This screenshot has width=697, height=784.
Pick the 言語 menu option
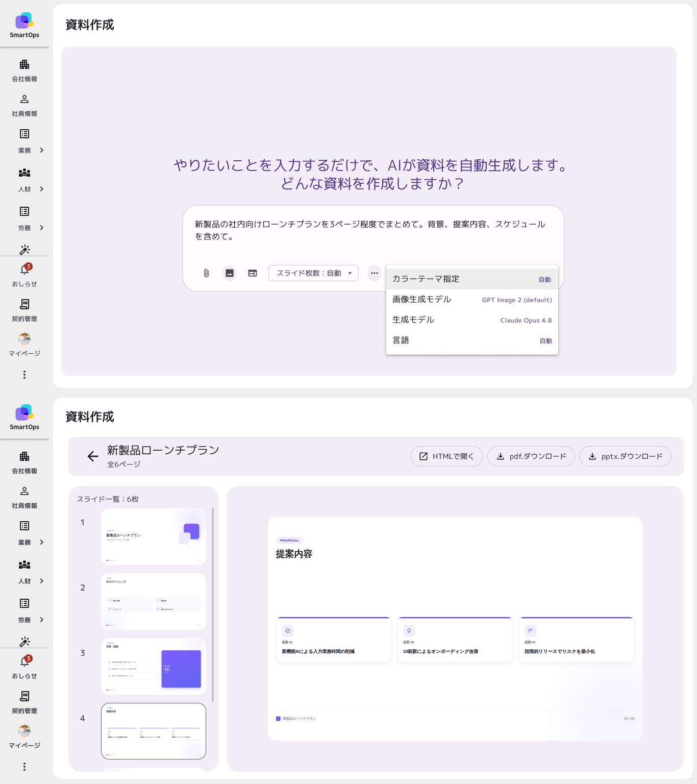472,340
